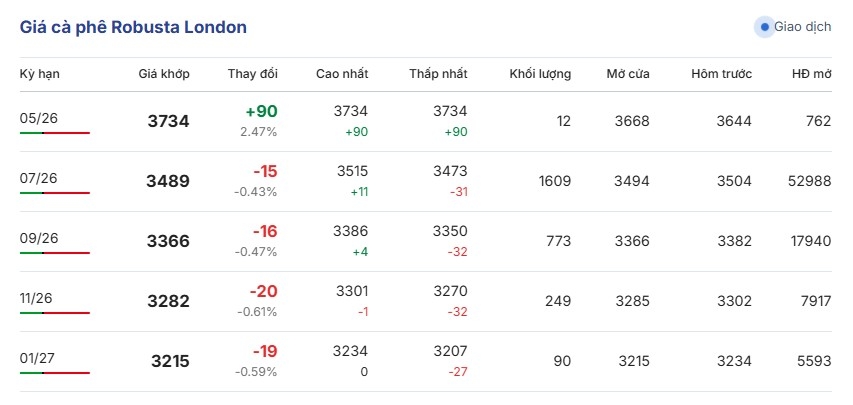Sort by Giá khớp column header
This screenshot has width=853, height=405.
click(x=164, y=74)
